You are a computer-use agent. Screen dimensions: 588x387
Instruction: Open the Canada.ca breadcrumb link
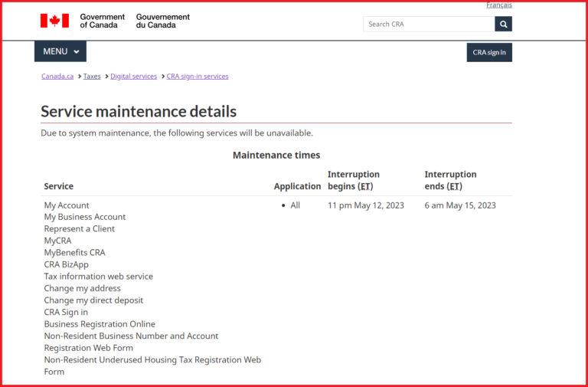(57, 77)
